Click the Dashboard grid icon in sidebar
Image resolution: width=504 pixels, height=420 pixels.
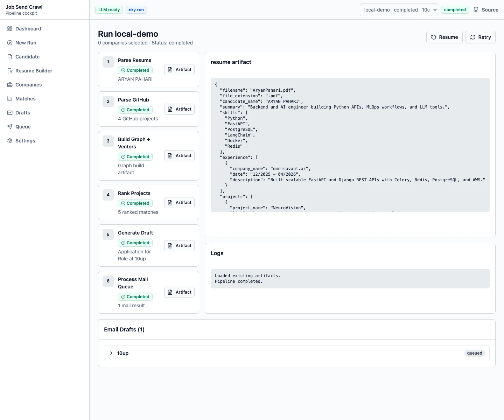click(10, 29)
